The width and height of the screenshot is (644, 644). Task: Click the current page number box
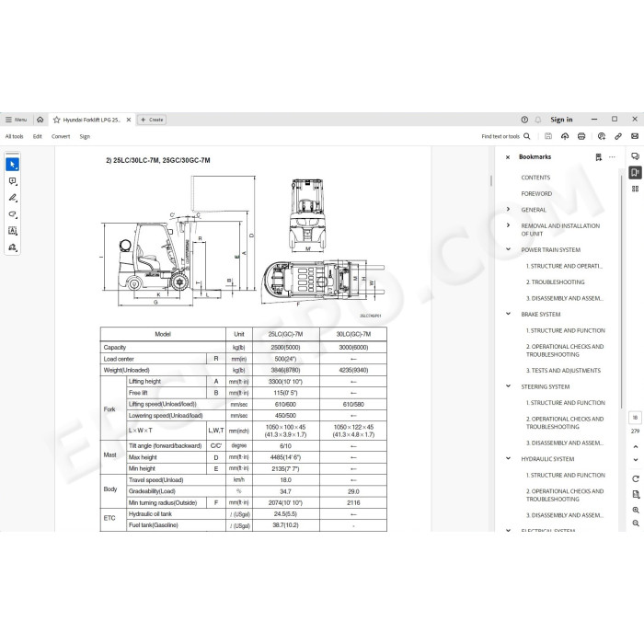[x=635, y=418]
